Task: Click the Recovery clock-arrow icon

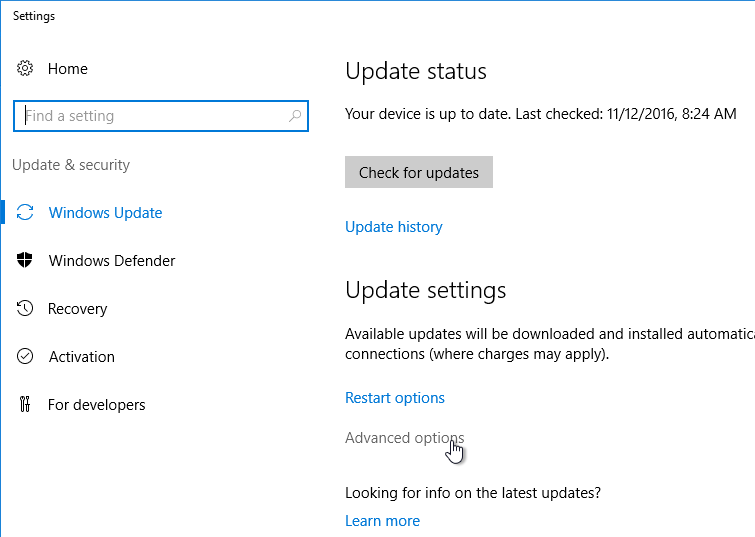Action: (x=25, y=309)
